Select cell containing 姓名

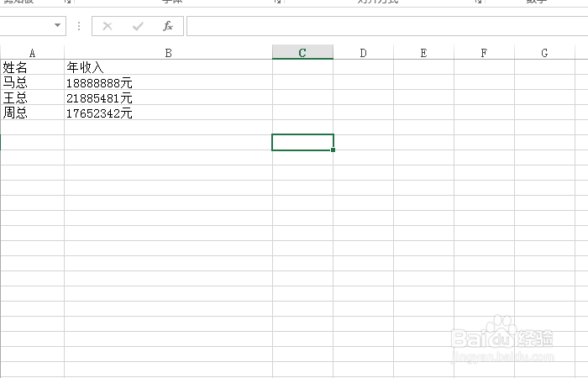32,67
